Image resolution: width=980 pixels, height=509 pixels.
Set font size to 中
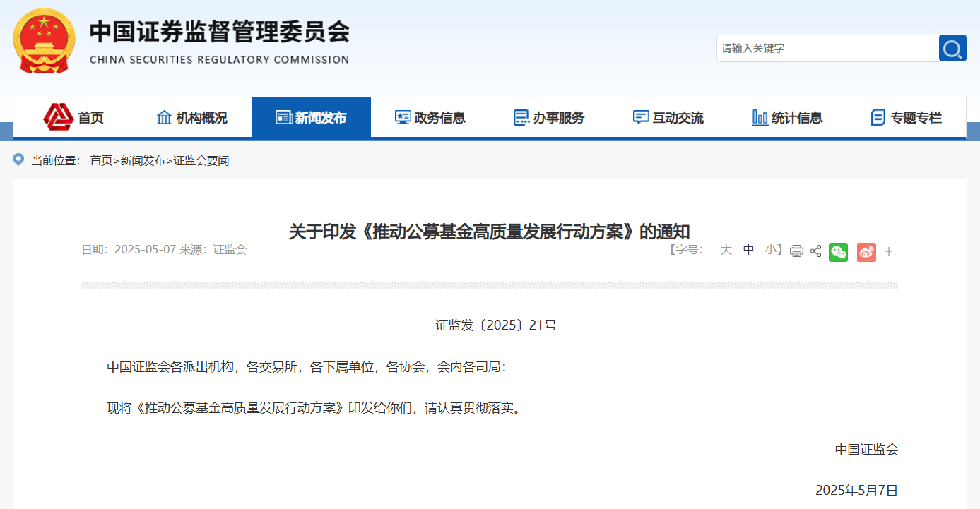748,250
